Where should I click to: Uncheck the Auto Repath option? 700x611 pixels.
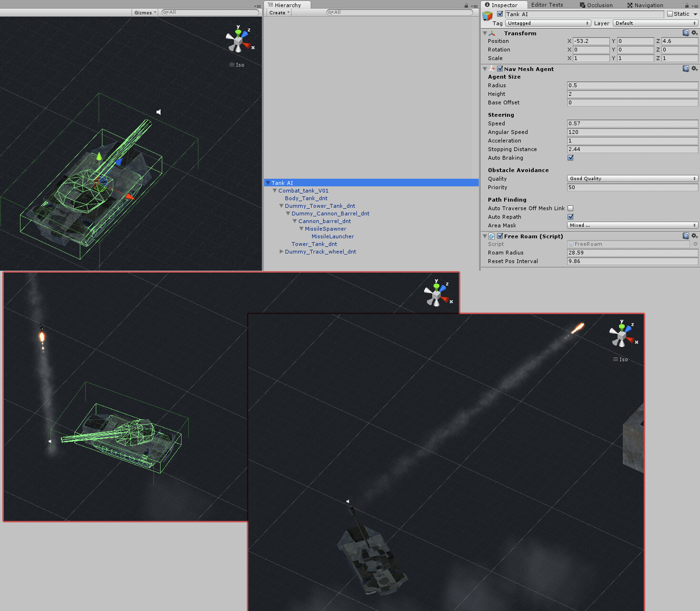pyautogui.click(x=570, y=217)
